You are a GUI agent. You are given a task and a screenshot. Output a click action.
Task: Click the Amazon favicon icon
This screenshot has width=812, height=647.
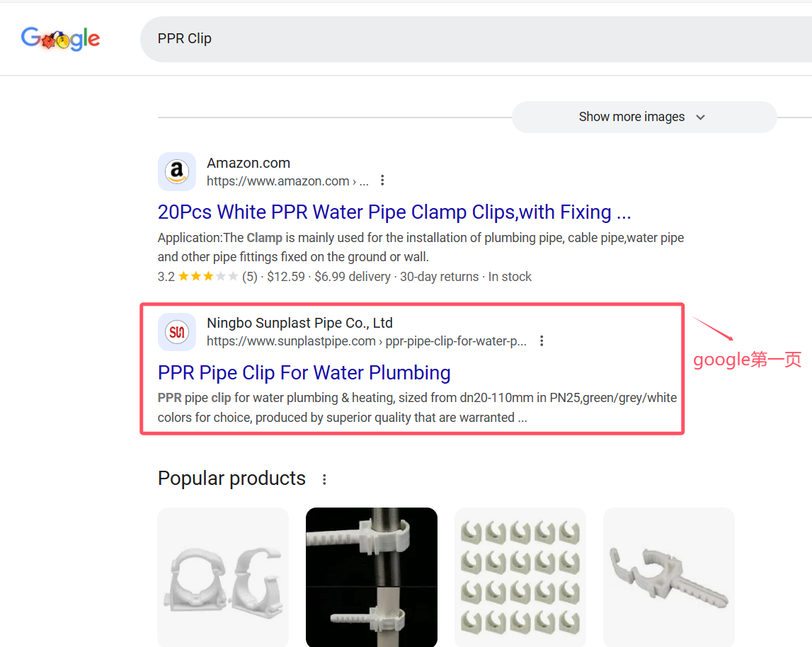pos(176,171)
